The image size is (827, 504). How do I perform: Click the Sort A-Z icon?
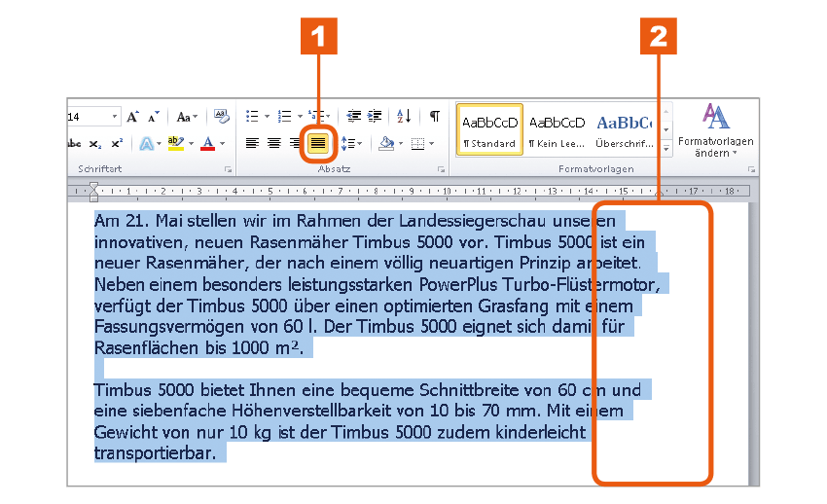click(404, 116)
